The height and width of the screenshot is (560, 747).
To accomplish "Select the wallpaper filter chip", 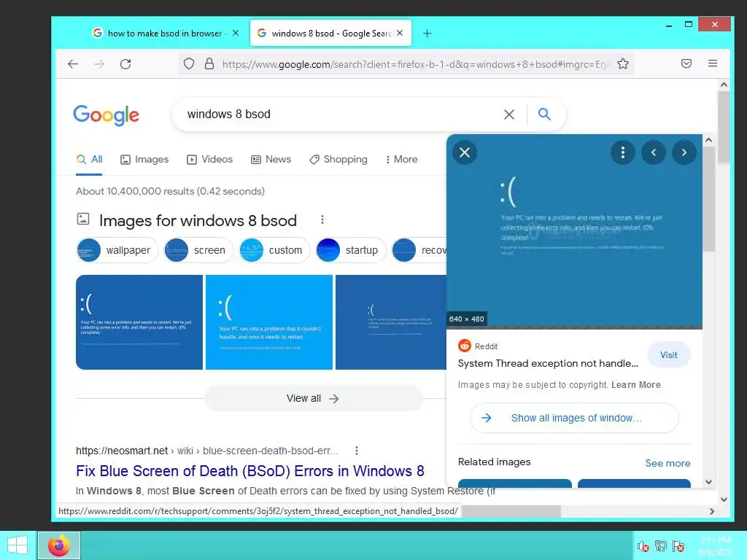I will [117, 250].
